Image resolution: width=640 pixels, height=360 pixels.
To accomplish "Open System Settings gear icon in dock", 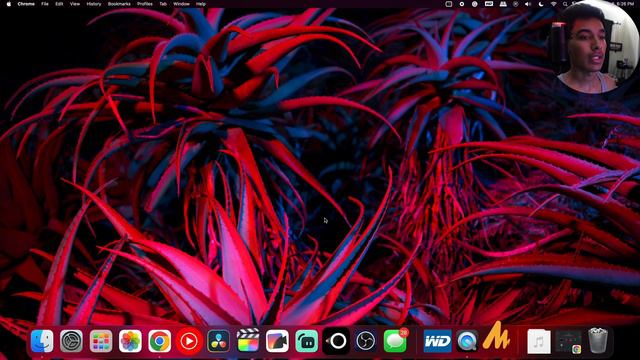I will pyautogui.click(x=71, y=340).
